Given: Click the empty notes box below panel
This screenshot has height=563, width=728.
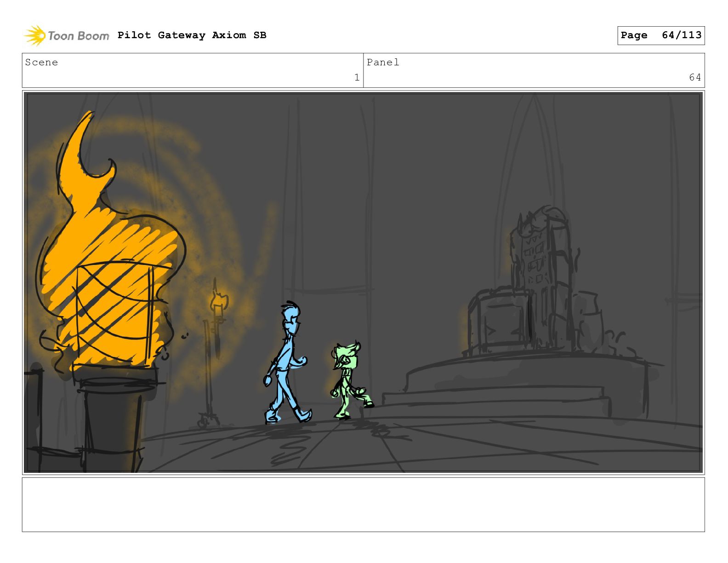Looking at the screenshot, I should 363,505.
